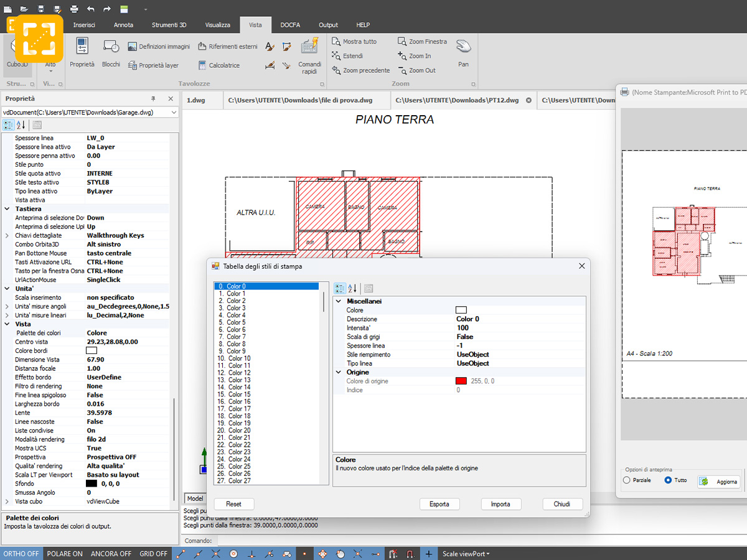Viewport: 747px width, 560px height.
Task: Click the Definizioni immagini icon
Action: [x=132, y=47]
